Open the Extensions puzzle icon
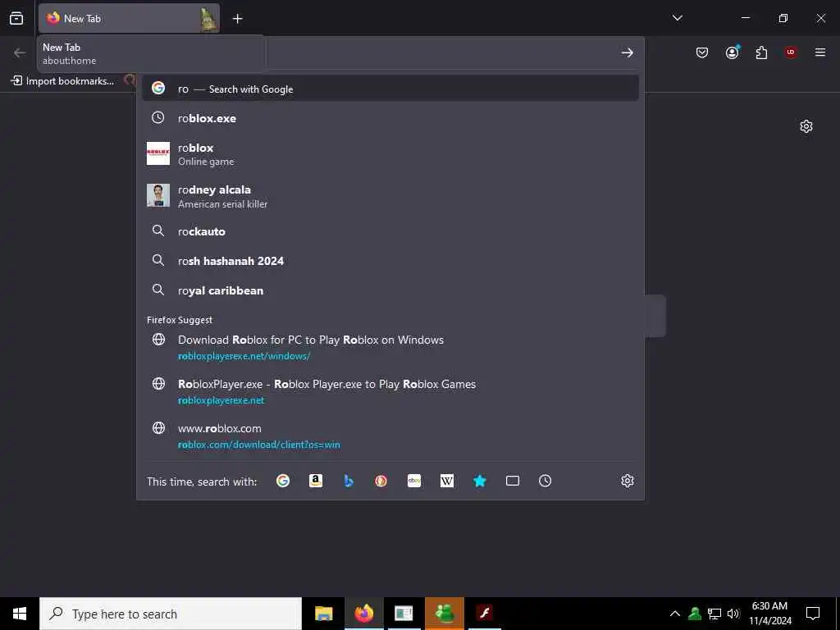Screen dimensions: 840x630 [761, 52]
